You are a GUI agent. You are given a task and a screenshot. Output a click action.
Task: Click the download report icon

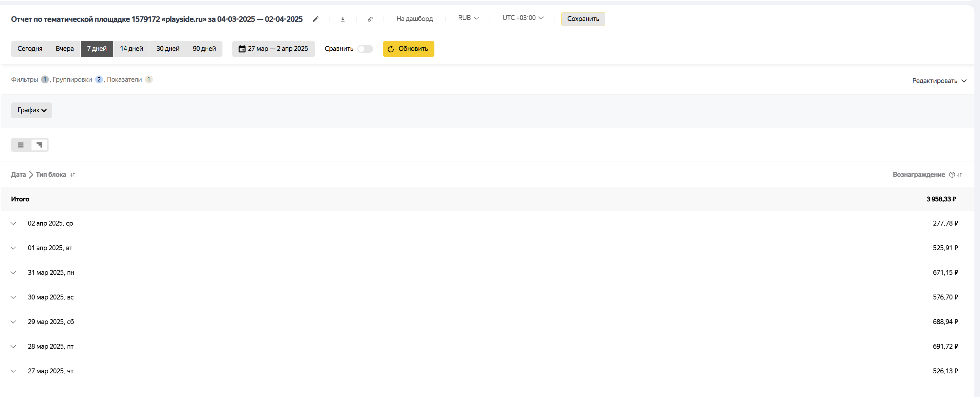[343, 19]
